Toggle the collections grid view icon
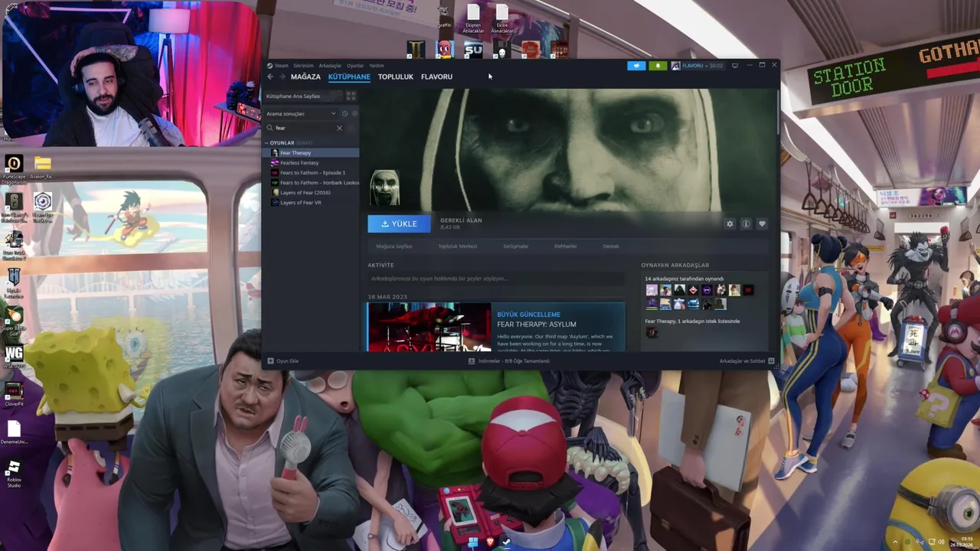Screen dimensions: 980x551 coord(351,96)
